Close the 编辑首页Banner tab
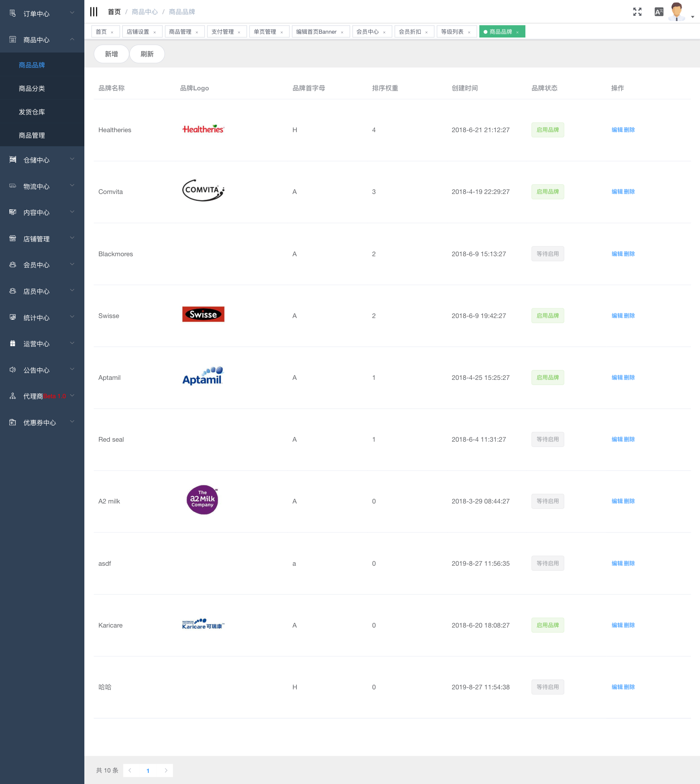The width and height of the screenshot is (700, 784). [342, 32]
